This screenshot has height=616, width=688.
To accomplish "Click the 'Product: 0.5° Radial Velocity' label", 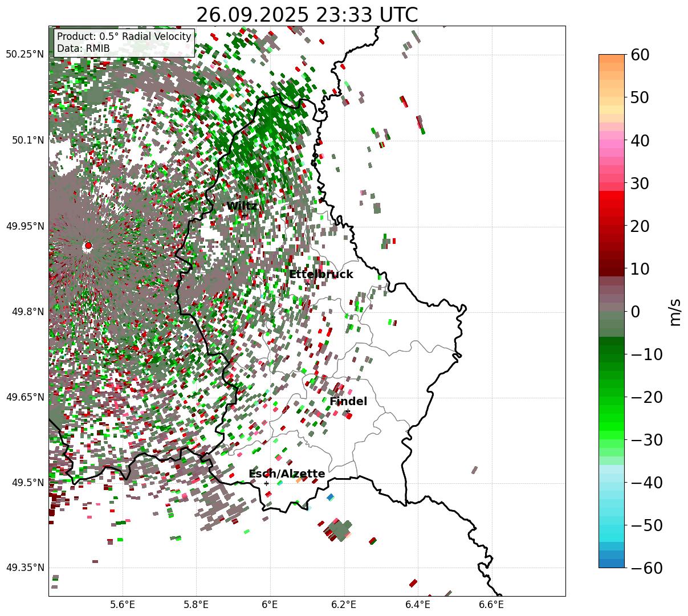I will tap(124, 36).
